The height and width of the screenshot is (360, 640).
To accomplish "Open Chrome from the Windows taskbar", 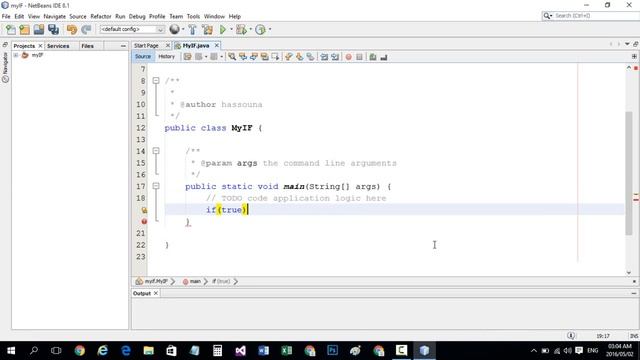I will click(x=80, y=351).
